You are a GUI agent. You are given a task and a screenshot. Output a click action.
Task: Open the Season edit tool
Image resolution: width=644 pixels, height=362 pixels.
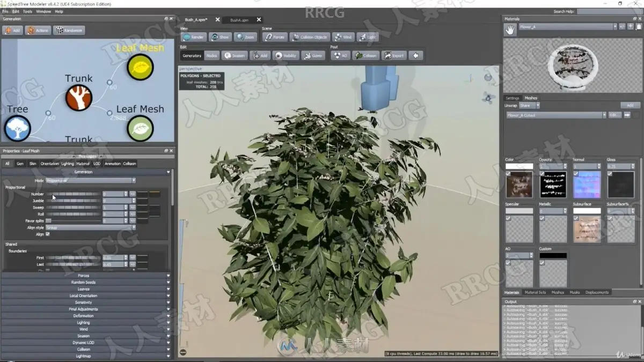pyautogui.click(x=234, y=55)
